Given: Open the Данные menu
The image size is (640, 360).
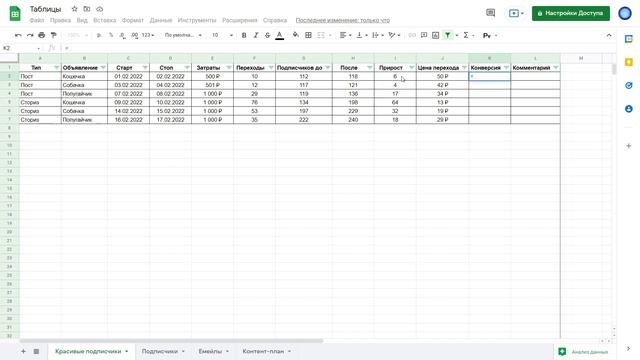Looking at the screenshot, I should (161, 20).
